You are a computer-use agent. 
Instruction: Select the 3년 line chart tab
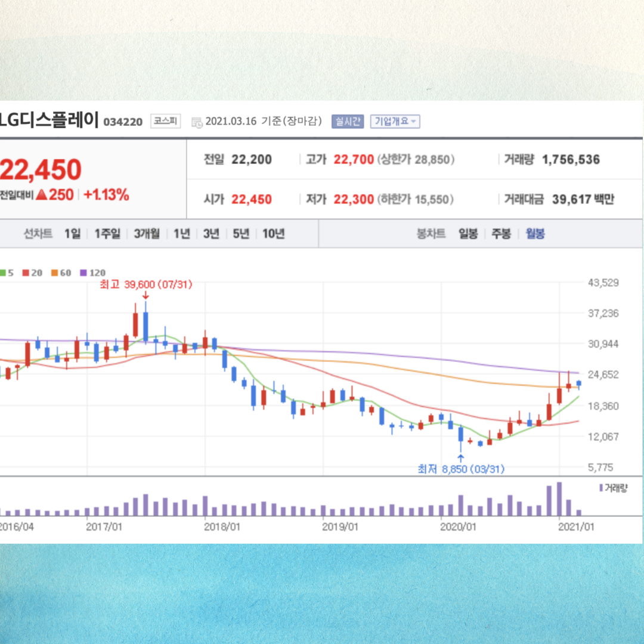pyautogui.click(x=211, y=234)
